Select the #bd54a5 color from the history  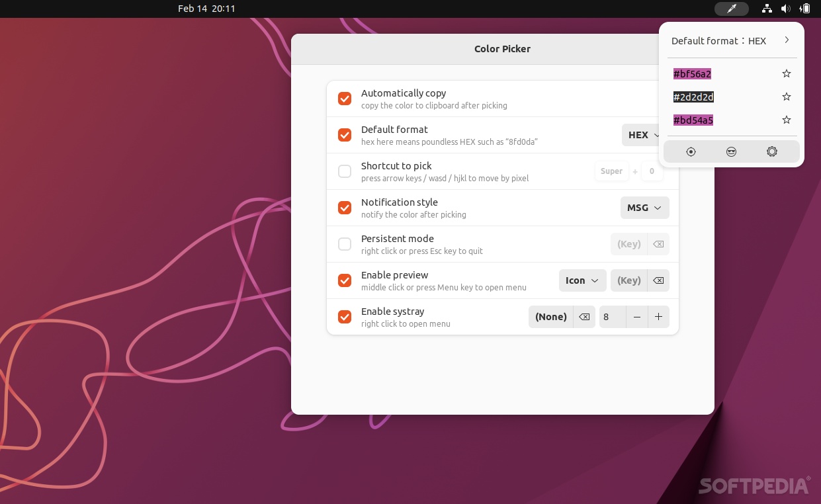pyautogui.click(x=693, y=120)
